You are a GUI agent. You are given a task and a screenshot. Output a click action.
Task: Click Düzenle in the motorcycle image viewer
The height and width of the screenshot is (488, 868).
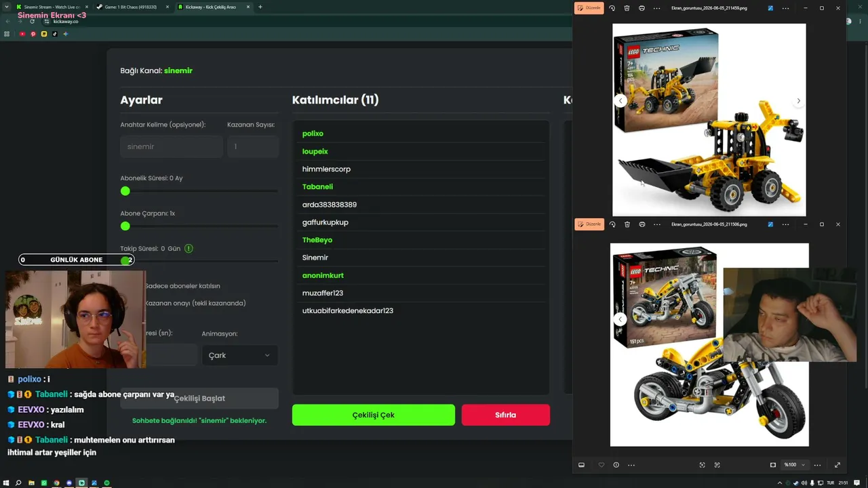point(589,224)
